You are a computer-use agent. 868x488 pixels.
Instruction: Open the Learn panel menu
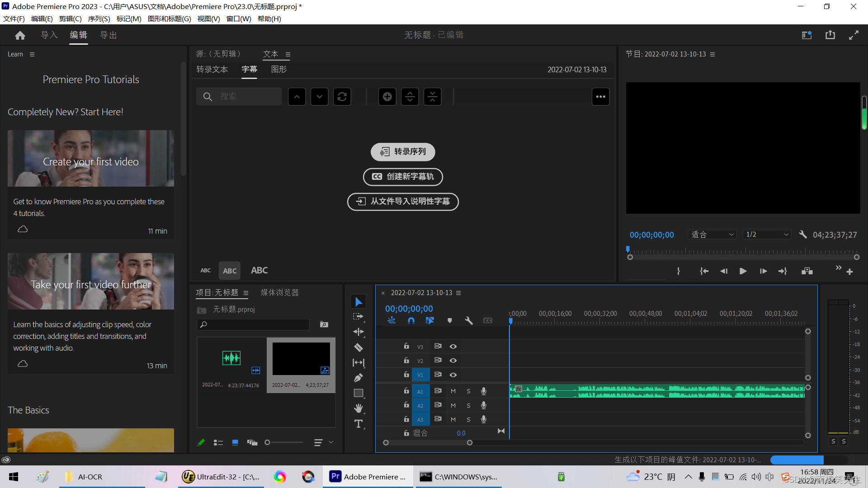point(32,54)
